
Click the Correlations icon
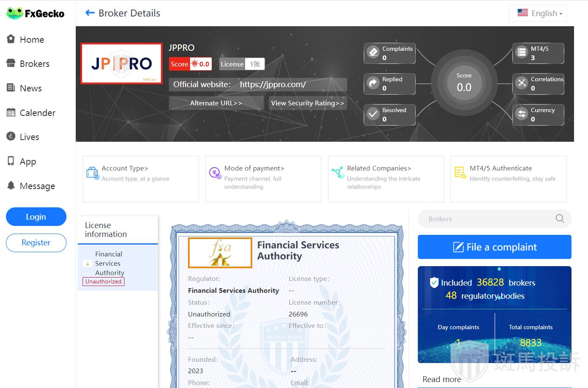[522, 83]
